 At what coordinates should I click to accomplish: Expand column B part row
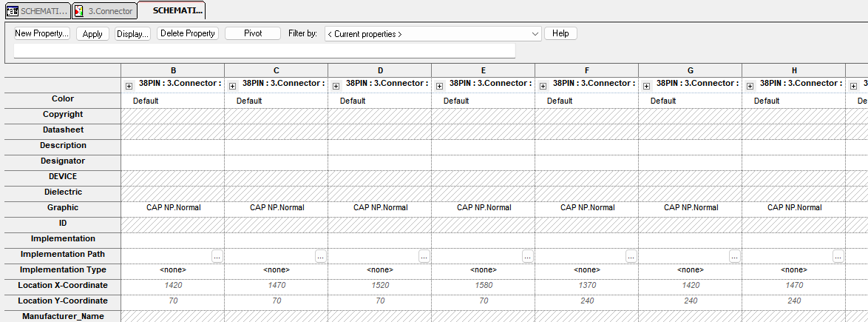[x=129, y=86]
